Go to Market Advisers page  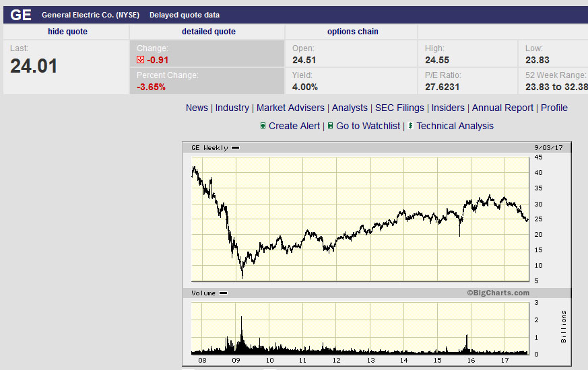tap(290, 108)
